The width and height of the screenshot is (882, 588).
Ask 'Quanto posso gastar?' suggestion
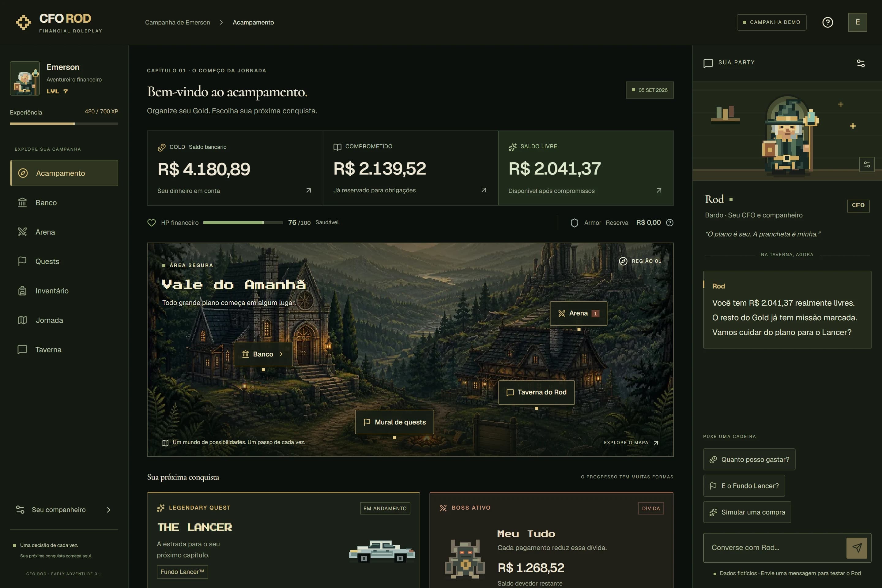coord(749,460)
